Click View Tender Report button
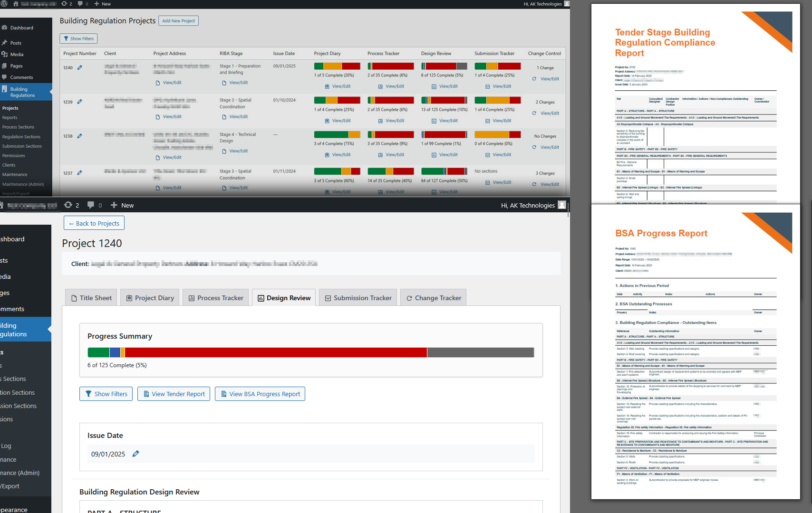The image size is (812, 513). (x=174, y=394)
